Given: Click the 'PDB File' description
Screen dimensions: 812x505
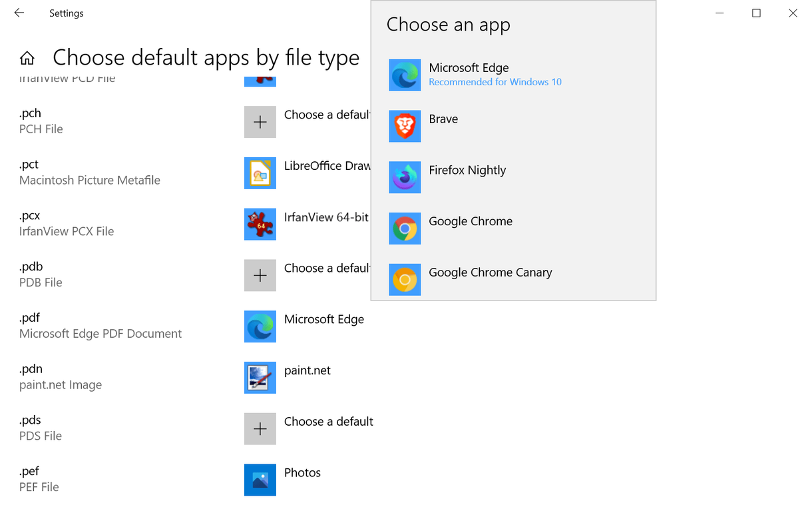Looking at the screenshot, I should tap(41, 282).
